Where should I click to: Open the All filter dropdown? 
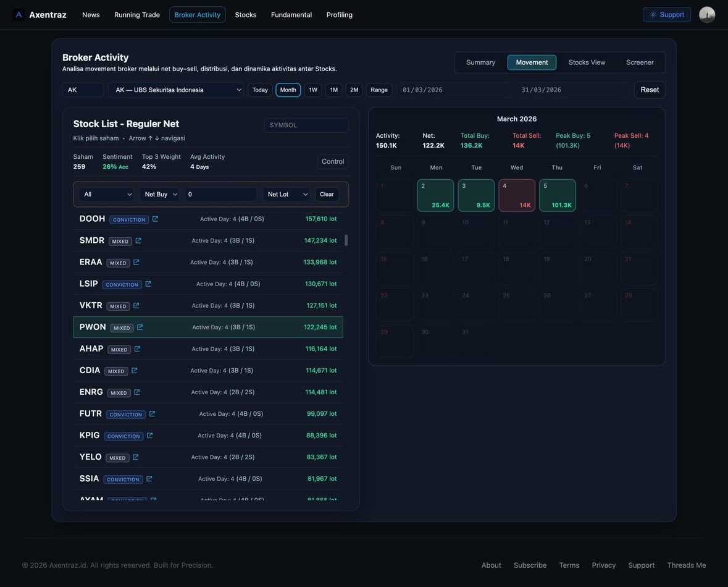[x=107, y=194]
